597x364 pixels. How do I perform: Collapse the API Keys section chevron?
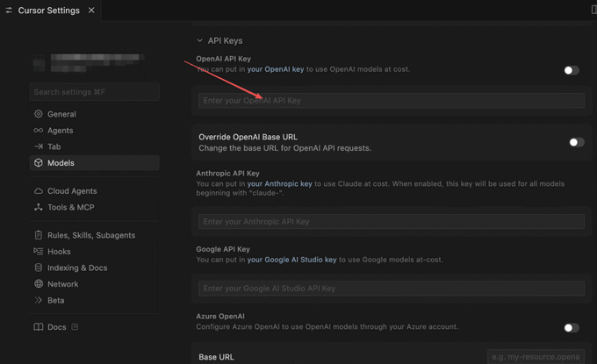199,40
